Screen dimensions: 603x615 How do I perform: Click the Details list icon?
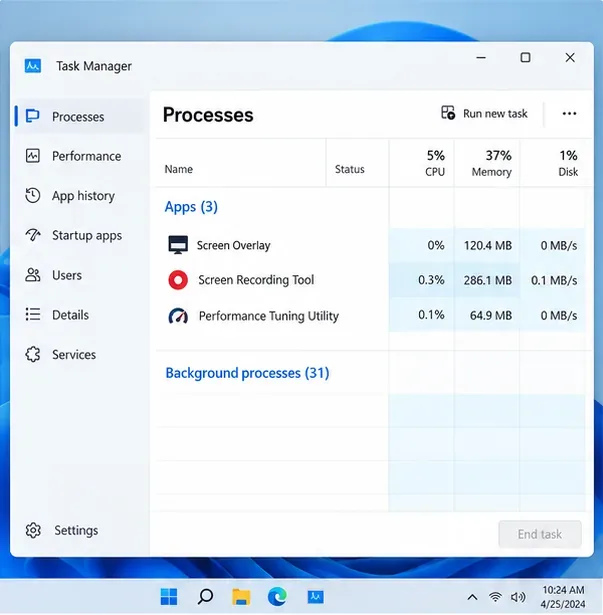(x=33, y=315)
